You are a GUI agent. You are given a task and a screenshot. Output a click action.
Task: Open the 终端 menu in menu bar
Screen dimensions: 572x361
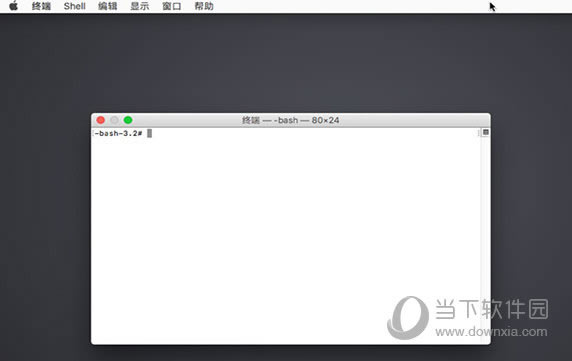[x=41, y=6]
